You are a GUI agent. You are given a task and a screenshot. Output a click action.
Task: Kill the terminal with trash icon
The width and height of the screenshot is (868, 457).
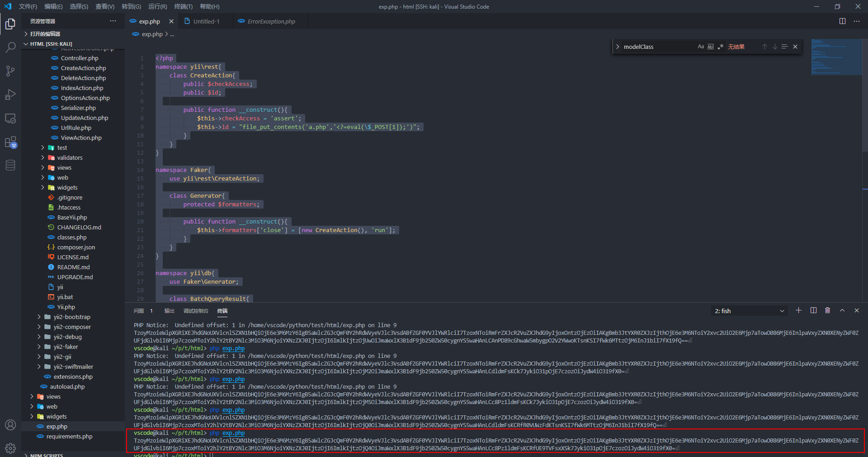pyautogui.click(x=827, y=310)
